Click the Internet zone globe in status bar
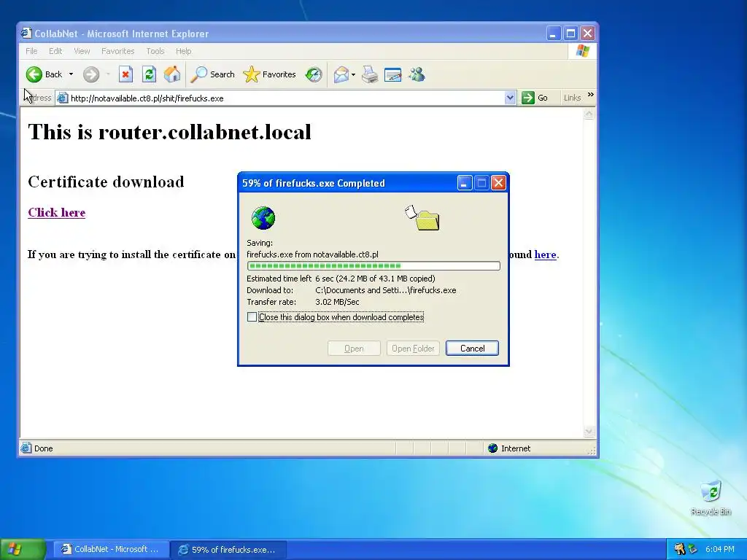747x560 pixels. [493, 448]
